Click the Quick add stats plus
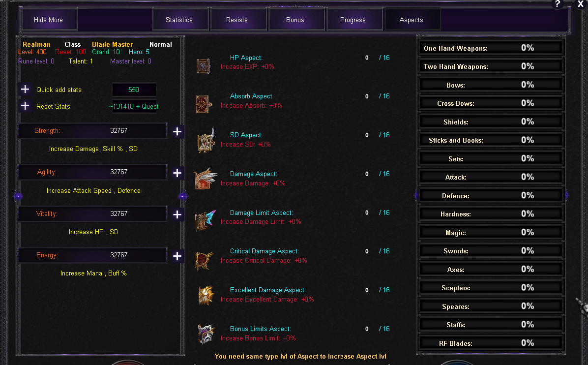588x365 pixels. 25,89
